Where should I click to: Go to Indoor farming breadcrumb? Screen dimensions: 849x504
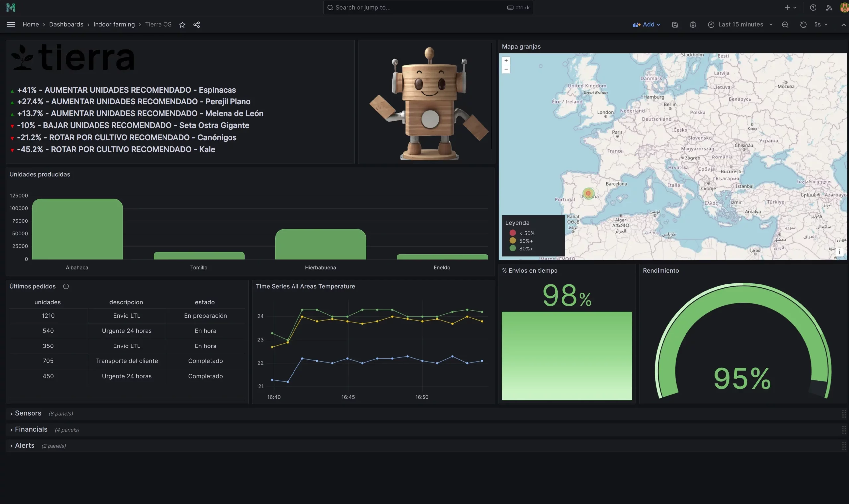(x=114, y=25)
